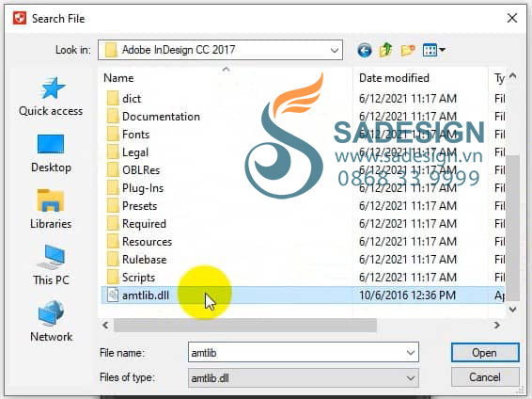Open Desktop location in sidebar
Screen dimensions: 532x399
[x=51, y=153]
